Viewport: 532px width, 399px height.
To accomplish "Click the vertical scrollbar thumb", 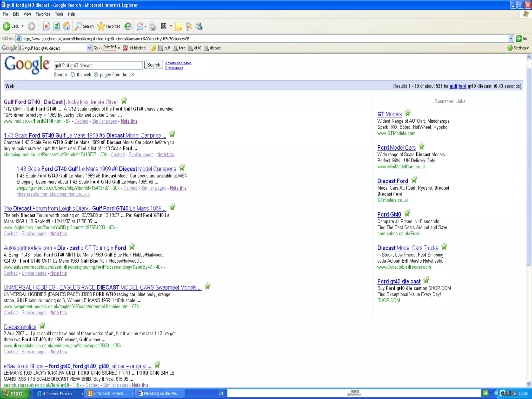I will tap(529, 167).
